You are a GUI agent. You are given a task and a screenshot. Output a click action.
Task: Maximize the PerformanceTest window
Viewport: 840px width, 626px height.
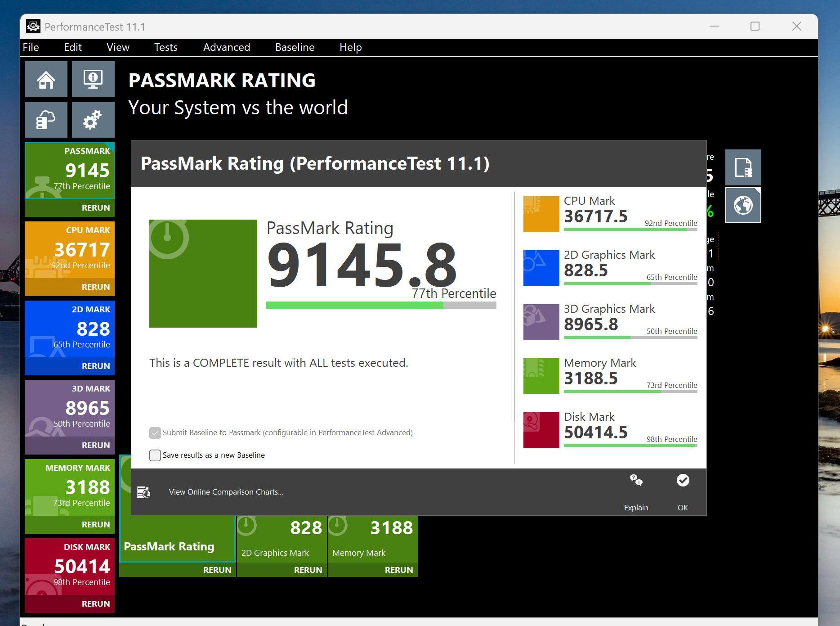click(755, 27)
